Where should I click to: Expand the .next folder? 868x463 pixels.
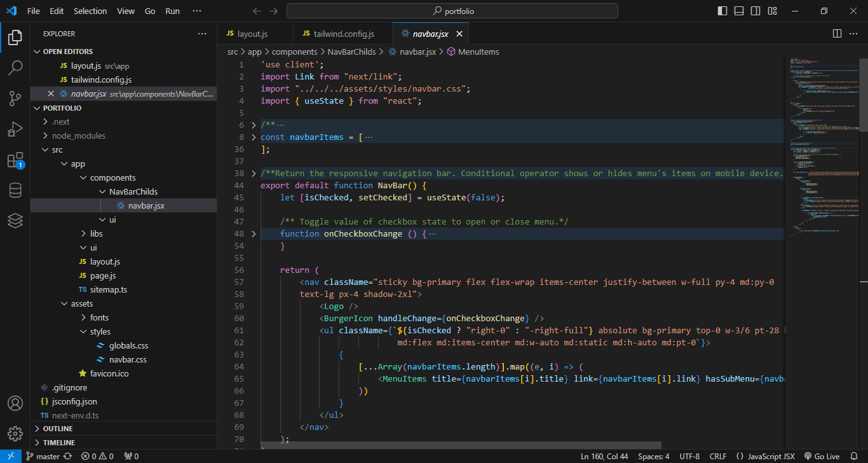[x=124, y=121]
